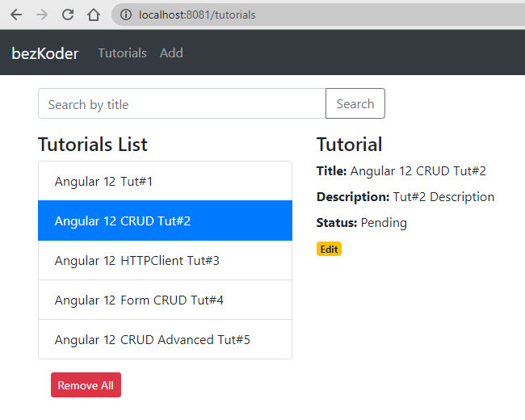Select Angular 12 CRUD Advanced Tut#5
Viewport: 525px width, 420px height.
[x=165, y=339]
